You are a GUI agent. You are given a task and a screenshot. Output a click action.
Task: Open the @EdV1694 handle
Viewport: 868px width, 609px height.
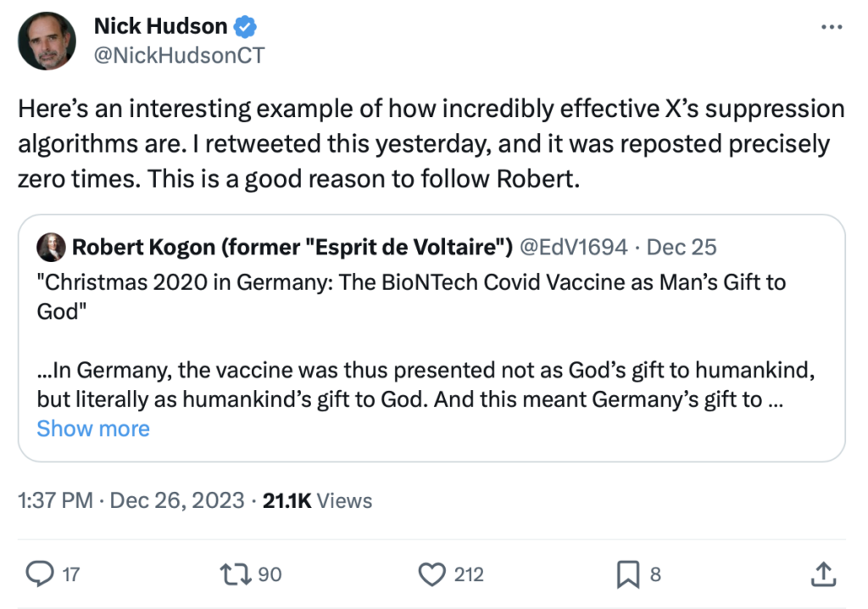(573, 247)
